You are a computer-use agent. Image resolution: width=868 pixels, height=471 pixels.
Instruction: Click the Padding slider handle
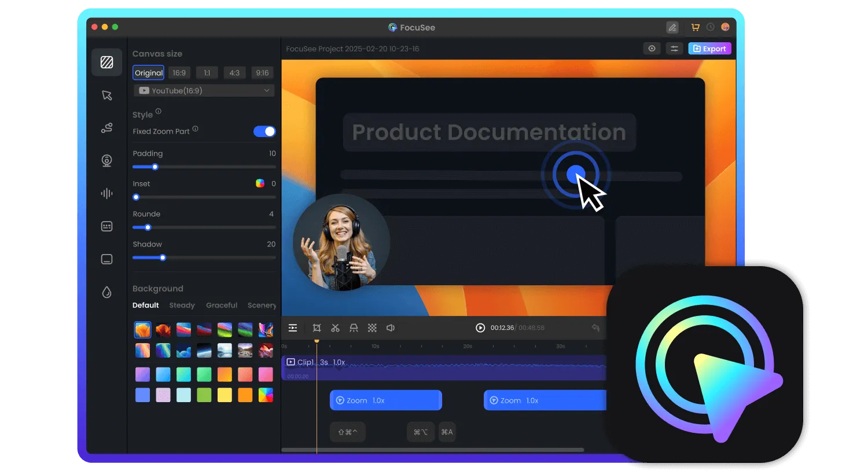155,167
